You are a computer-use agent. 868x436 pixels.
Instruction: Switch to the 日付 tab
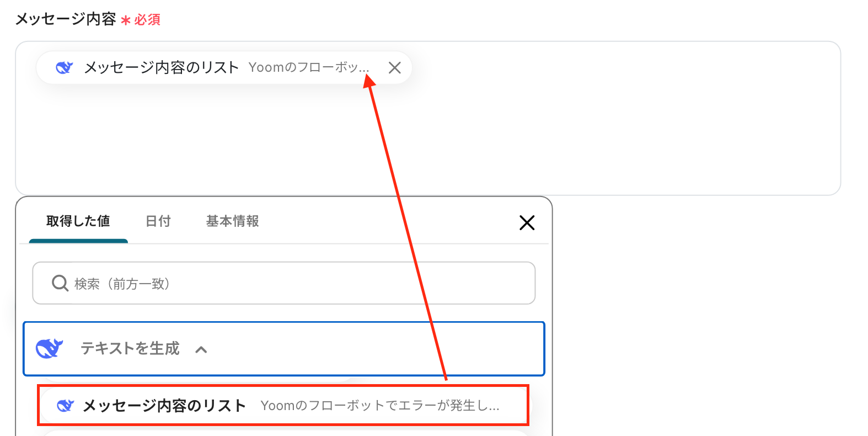tap(158, 221)
